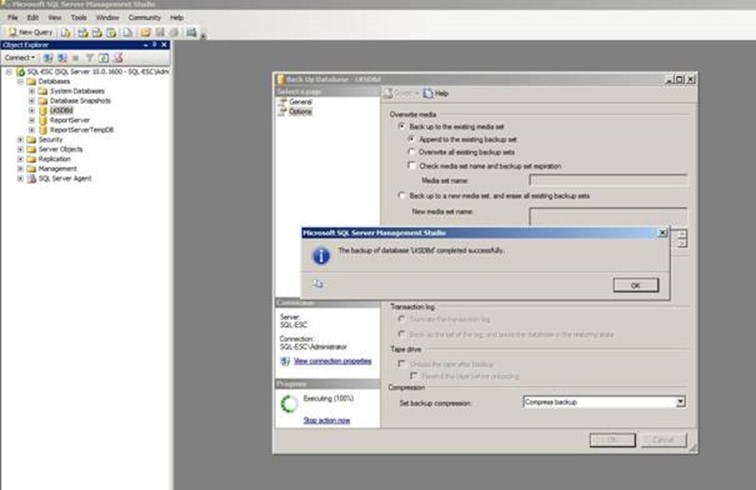Click the second plug icon in Object Explorer
Viewport: 756px width, 490px height.
[x=62, y=58]
